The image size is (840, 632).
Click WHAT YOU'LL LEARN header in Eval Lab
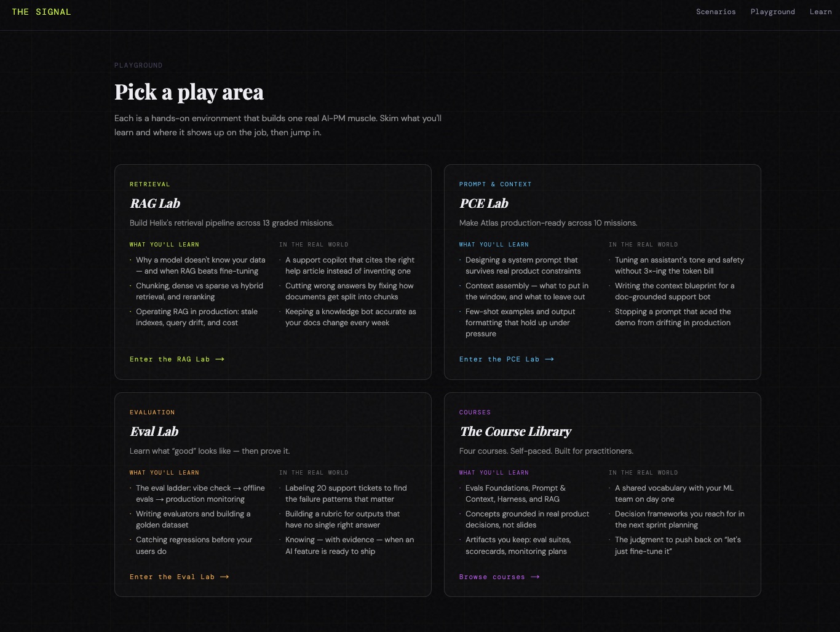pos(164,473)
